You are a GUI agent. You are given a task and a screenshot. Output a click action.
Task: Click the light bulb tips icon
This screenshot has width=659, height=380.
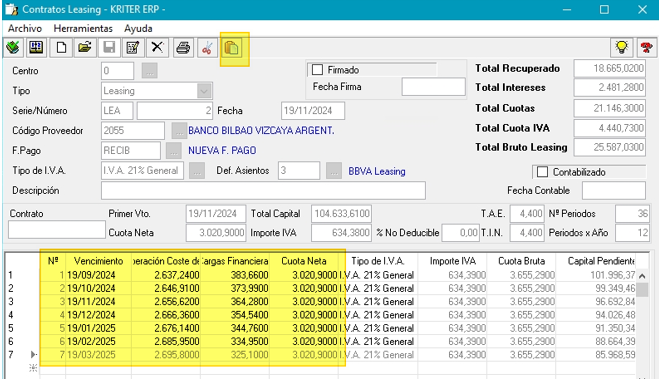click(x=621, y=47)
